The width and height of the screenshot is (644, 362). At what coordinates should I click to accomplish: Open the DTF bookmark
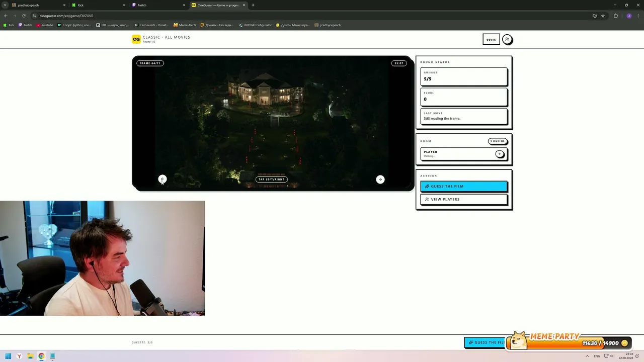click(x=113, y=25)
